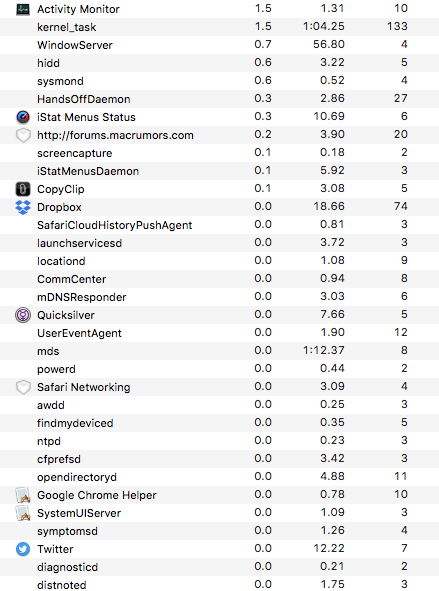Click the SystemUIServer icon

23,513
